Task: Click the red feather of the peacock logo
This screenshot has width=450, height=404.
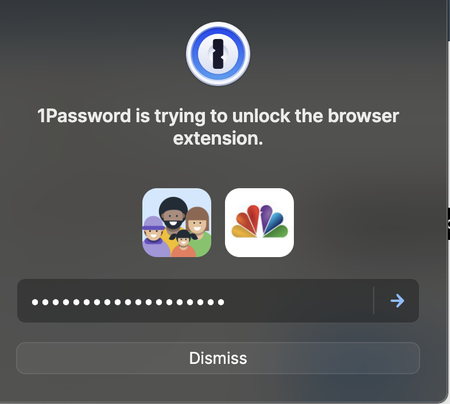Action: tap(253, 217)
